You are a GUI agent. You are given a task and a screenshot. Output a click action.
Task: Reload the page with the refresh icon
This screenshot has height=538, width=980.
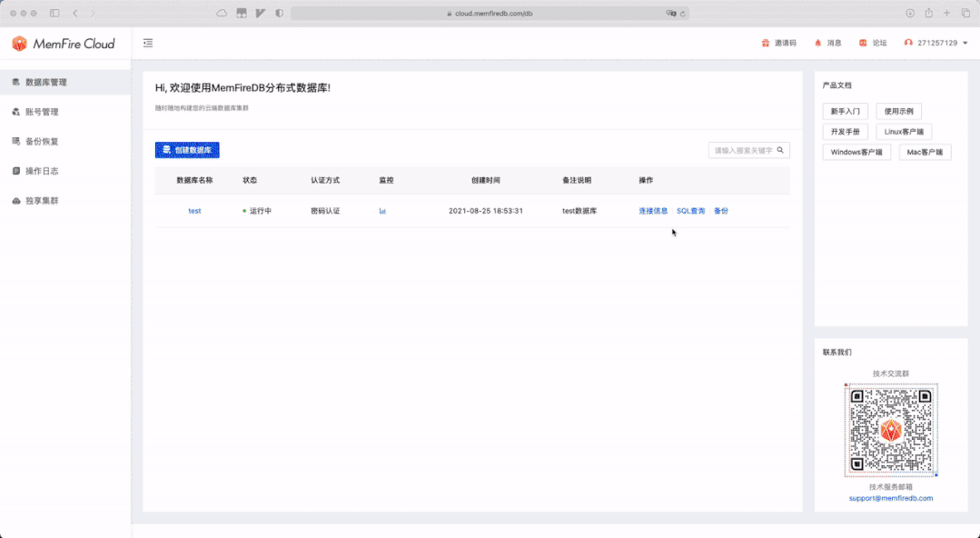[x=682, y=13]
